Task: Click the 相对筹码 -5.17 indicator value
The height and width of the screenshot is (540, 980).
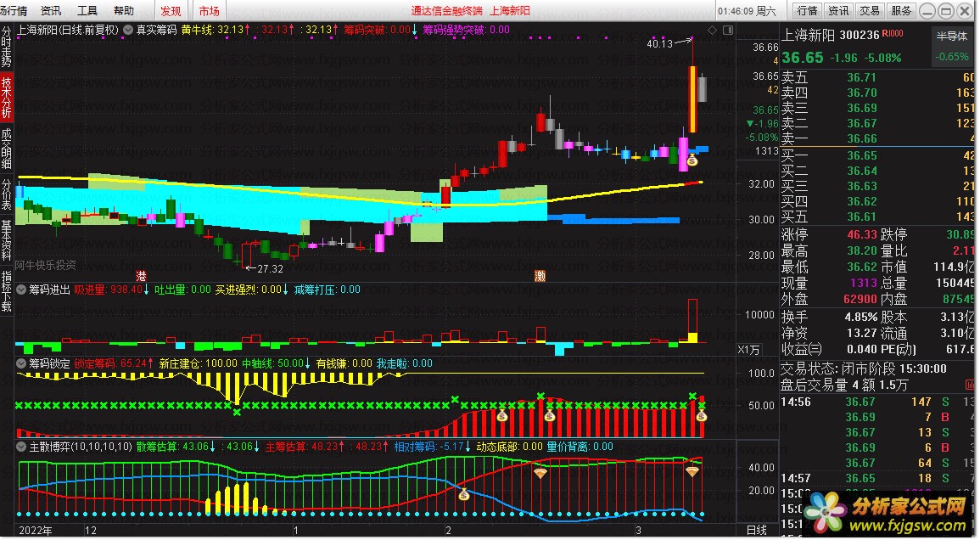Action: (x=433, y=446)
